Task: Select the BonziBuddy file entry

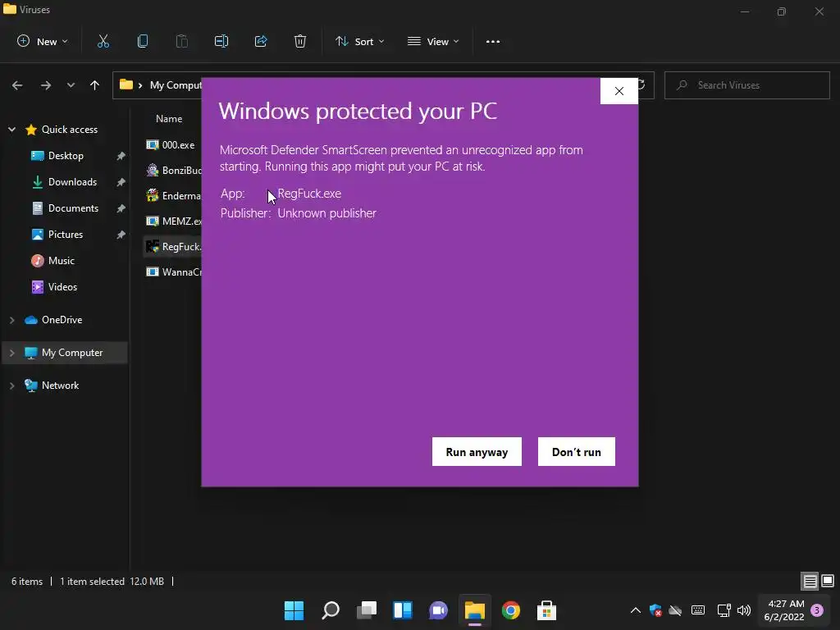Action: [172, 171]
